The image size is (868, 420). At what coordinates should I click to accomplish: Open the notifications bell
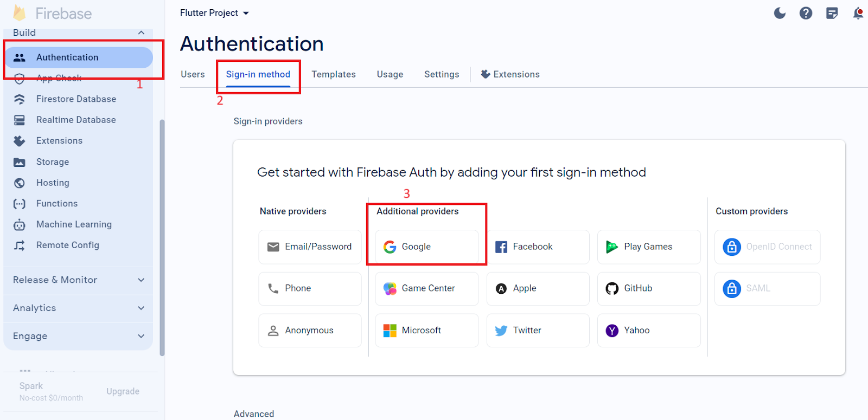click(858, 13)
